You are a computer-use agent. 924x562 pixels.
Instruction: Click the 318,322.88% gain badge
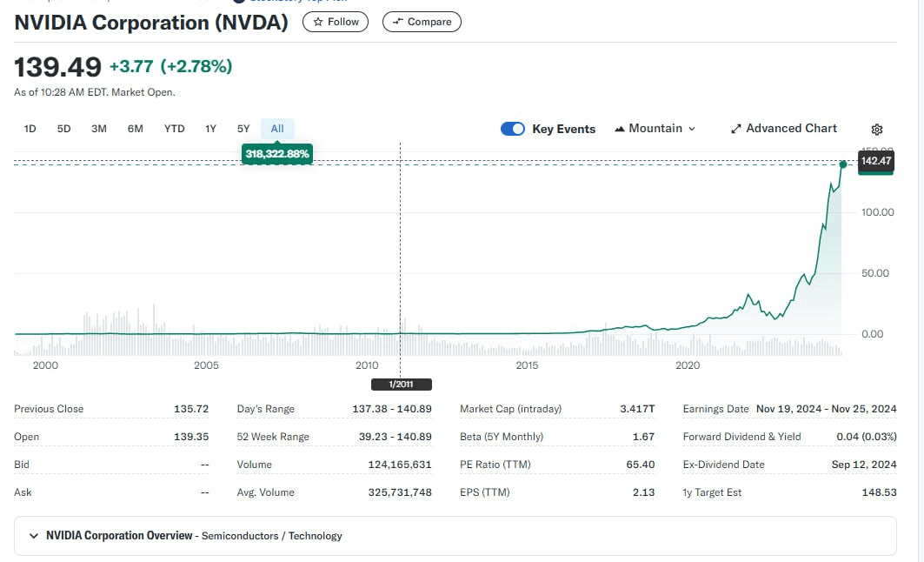pyautogui.click(x=277, y=154)
